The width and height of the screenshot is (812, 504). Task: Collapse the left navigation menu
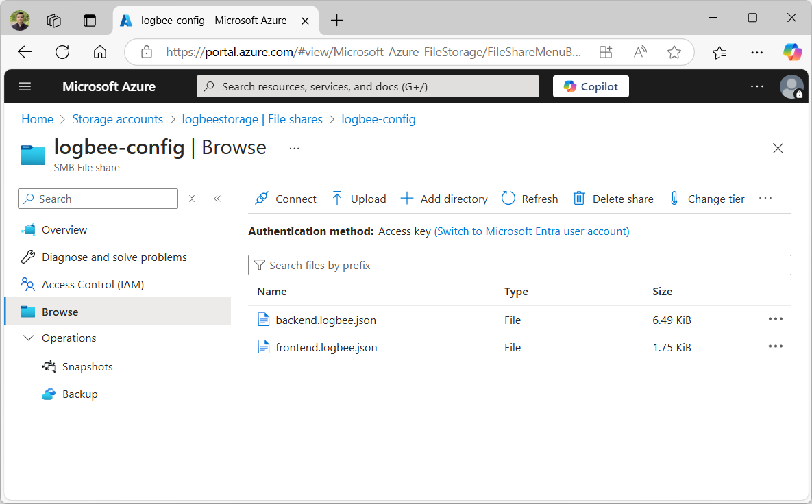click(217, 199)
